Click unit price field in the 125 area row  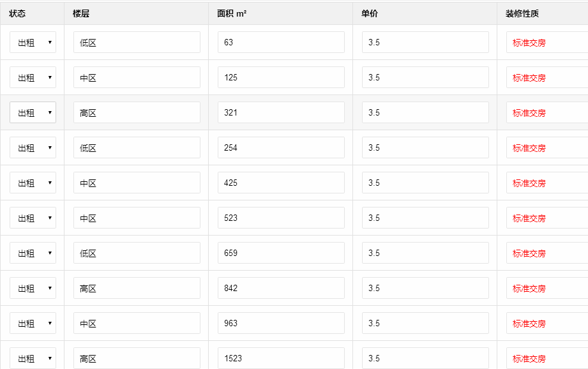pos(425,78)
